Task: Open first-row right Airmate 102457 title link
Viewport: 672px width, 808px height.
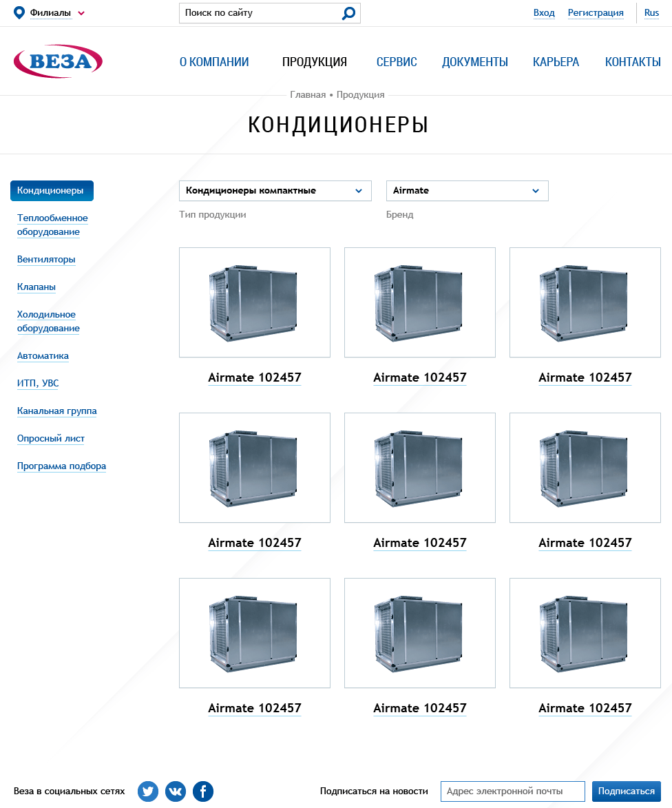Action: tap(585, 377)
